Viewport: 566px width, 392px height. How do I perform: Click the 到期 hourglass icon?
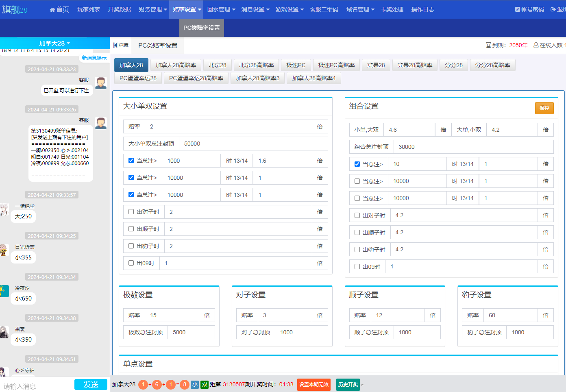[x=488, y=45]
